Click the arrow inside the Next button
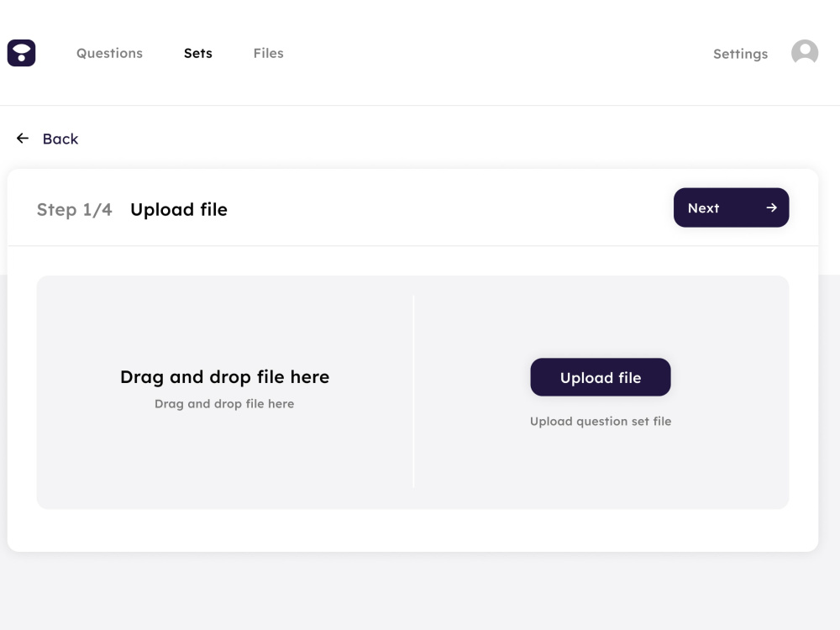840x630 pixels. pos(771,207)
